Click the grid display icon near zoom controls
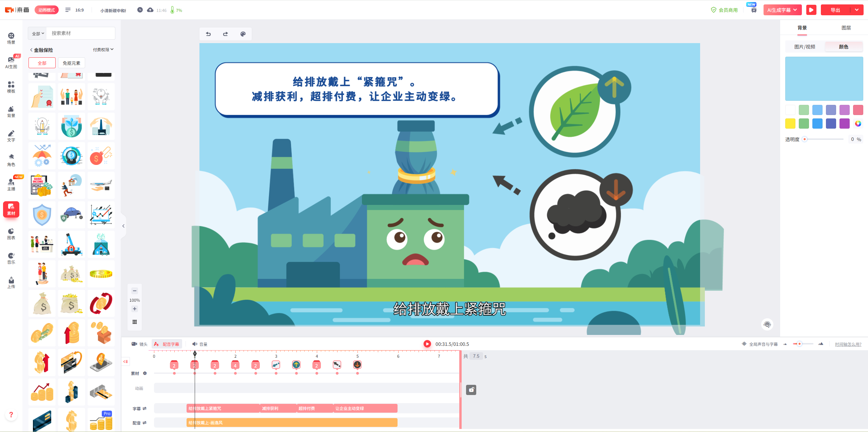The image size is (868, 432). click(135, 322)
